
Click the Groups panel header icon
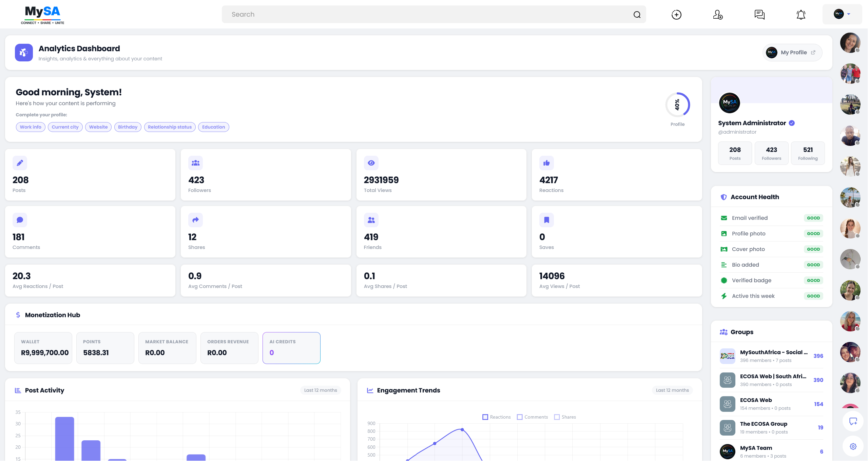724,332
